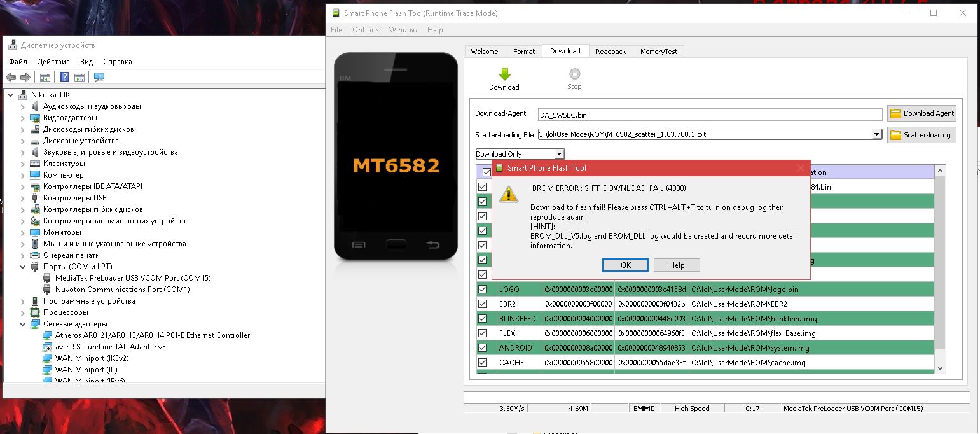This screenshot has width=980, height=434.
Task: Click the Nuvoton Communications Port device icon
Action: [x=47, y=290]
